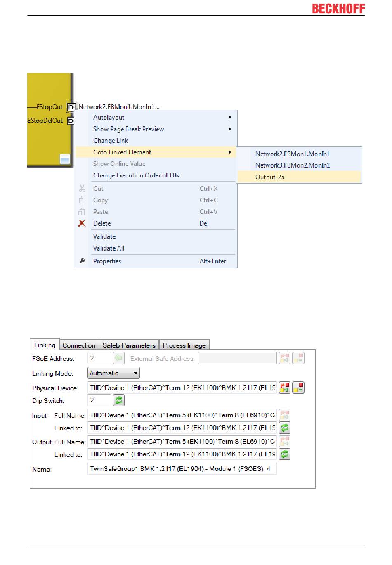
Task: Select the Goto Linked Element menu entry
Action: [x=156, y=152]
